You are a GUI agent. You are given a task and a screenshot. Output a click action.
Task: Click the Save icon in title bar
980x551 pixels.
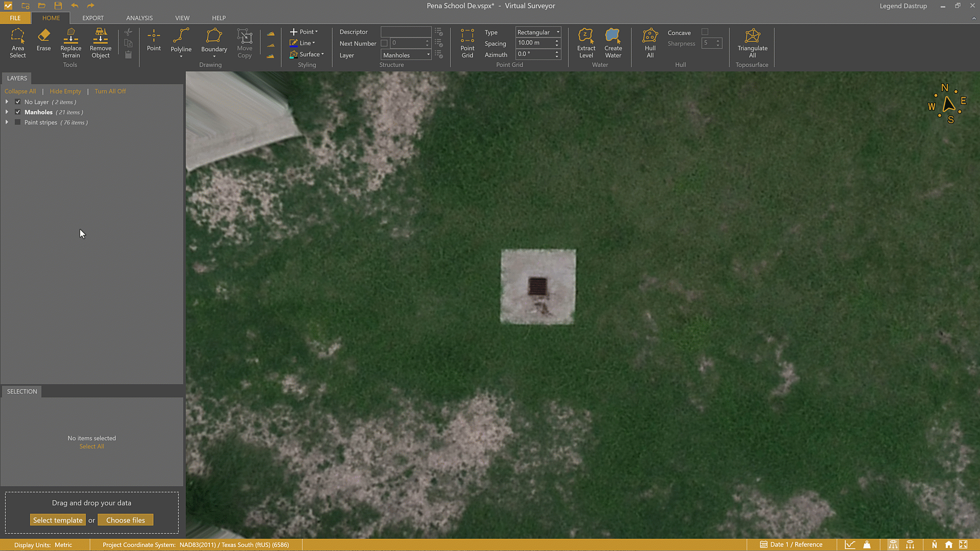(58, 6)
